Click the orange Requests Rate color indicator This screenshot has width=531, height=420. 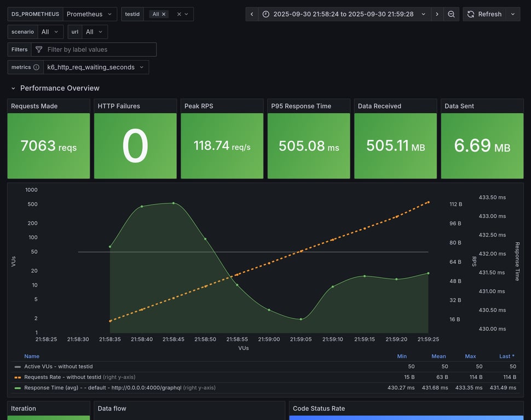[18, 377]
